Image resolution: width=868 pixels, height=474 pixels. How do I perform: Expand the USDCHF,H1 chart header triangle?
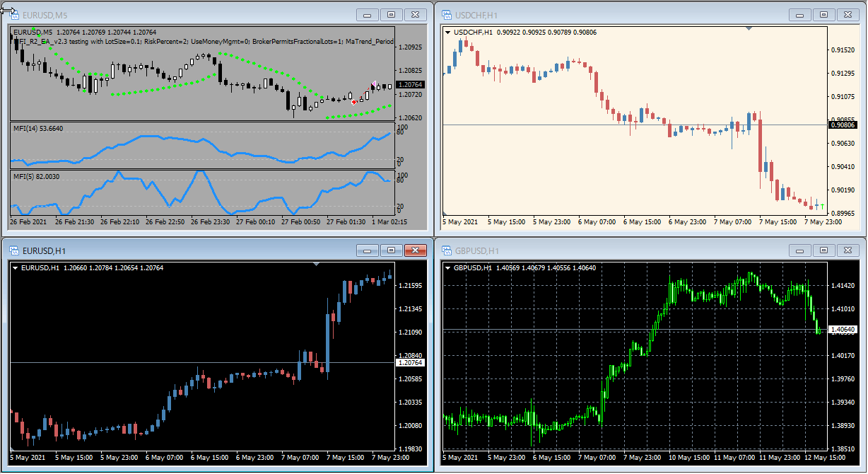pos(448,32)
